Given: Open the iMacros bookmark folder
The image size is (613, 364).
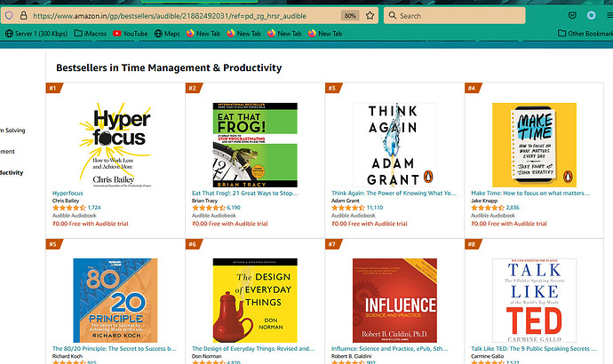Looking at the screenshot, I should (x=91, y=34).
